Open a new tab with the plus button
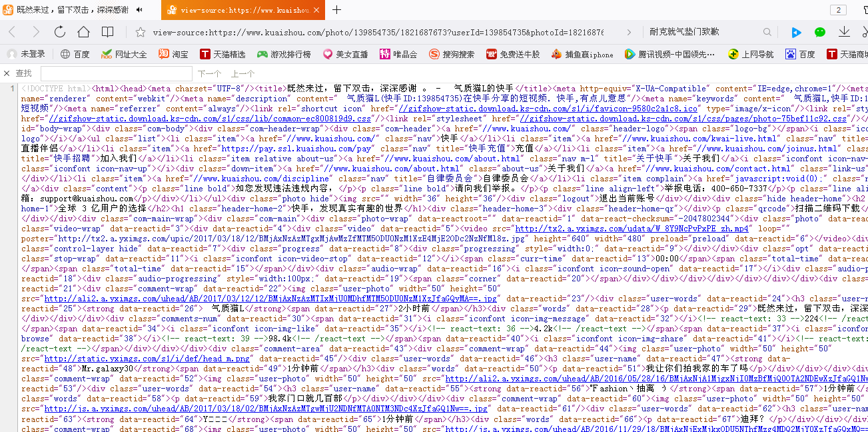Screen dimensions: 868x432 [337, 10]
